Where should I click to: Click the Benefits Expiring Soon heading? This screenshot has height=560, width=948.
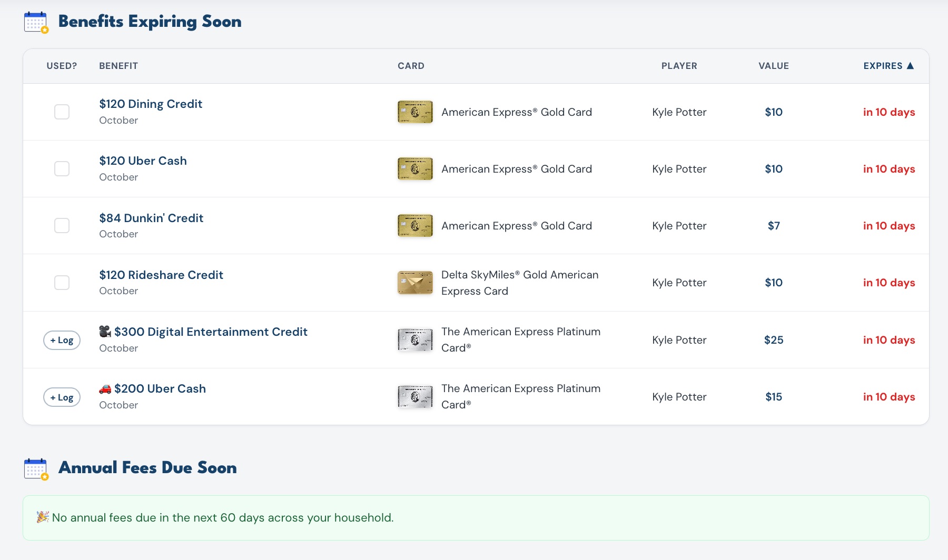[150, 22]
